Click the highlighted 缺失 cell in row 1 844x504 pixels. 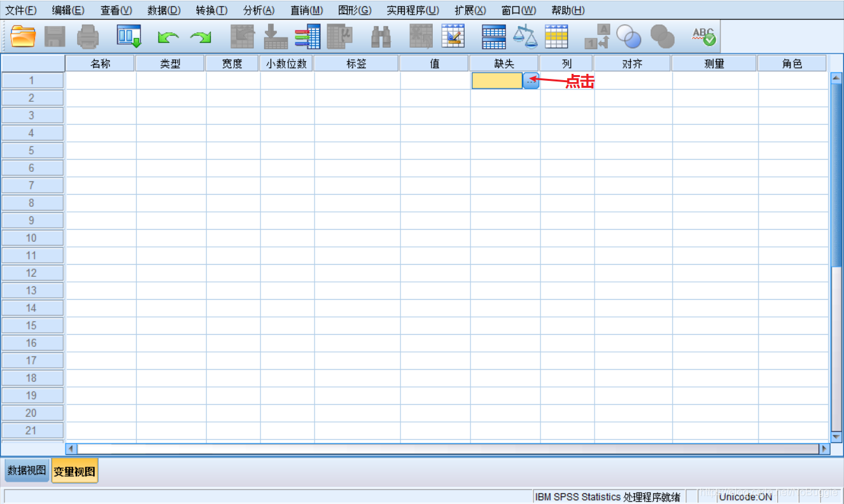pos(496,81)
